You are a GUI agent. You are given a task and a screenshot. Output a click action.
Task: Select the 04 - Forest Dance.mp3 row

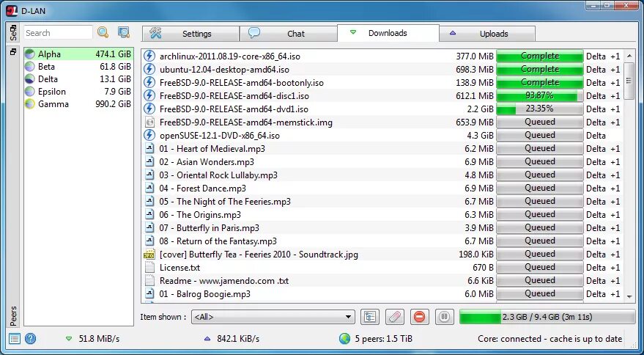382,188
